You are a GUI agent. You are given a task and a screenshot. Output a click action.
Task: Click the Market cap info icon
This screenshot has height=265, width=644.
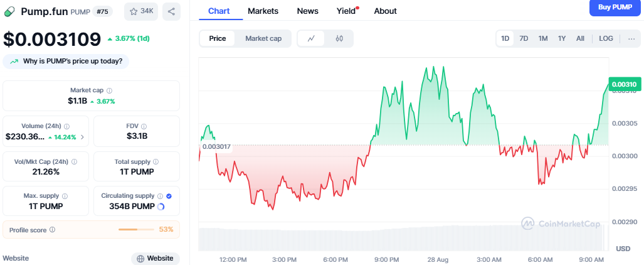(x=109, y=90)
